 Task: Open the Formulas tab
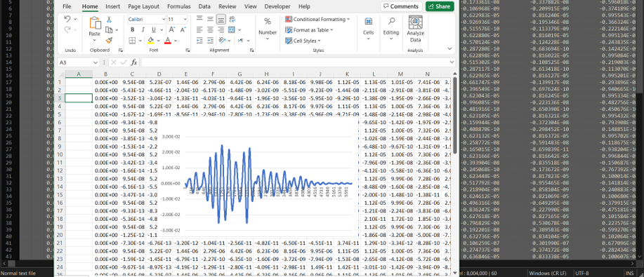(178, 6)
